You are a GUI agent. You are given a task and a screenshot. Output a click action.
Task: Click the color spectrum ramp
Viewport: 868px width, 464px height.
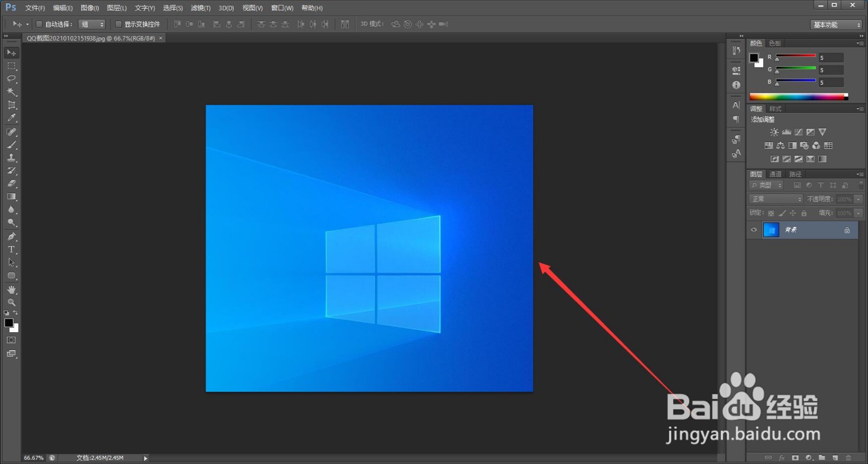click(x=799, y=97)
